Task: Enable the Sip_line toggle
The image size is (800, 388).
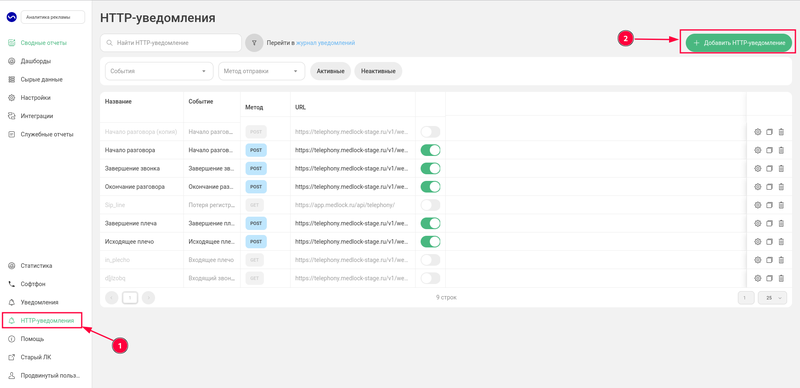Action: 430,205
